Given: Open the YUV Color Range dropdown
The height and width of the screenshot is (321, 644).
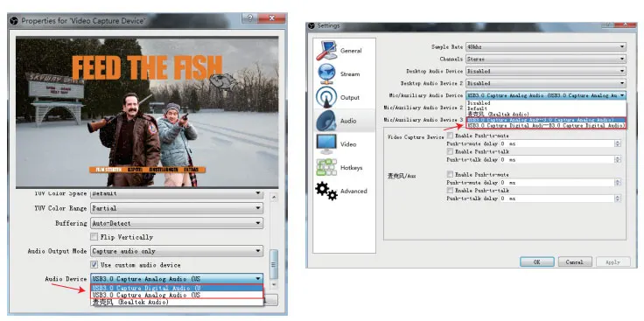Looking at the screenshot, I should pyautogui.click(x=177, y=208).
